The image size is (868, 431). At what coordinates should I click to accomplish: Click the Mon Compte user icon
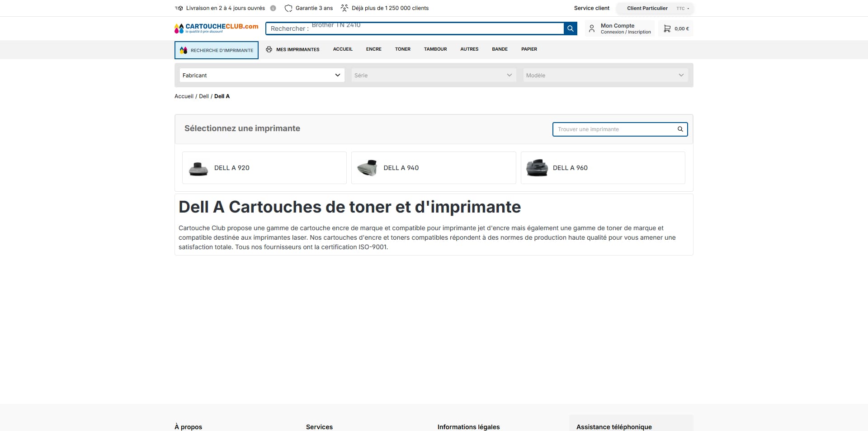(592, 28)
